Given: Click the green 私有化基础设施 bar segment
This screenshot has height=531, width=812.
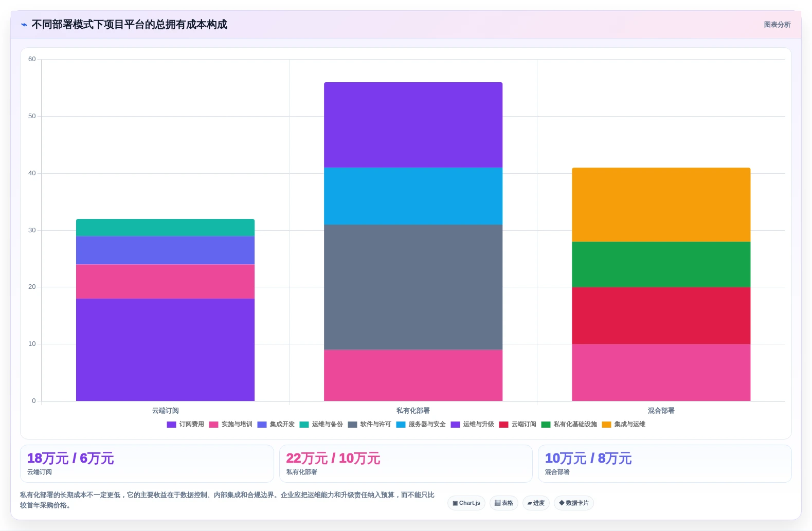Looking at the screenshot, I should click(x=661, y=264).
